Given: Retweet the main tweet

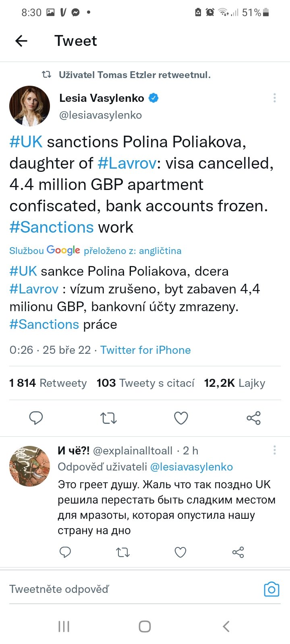Looking at the screenshot, I should pyautogui.click(x=108, y=418).
